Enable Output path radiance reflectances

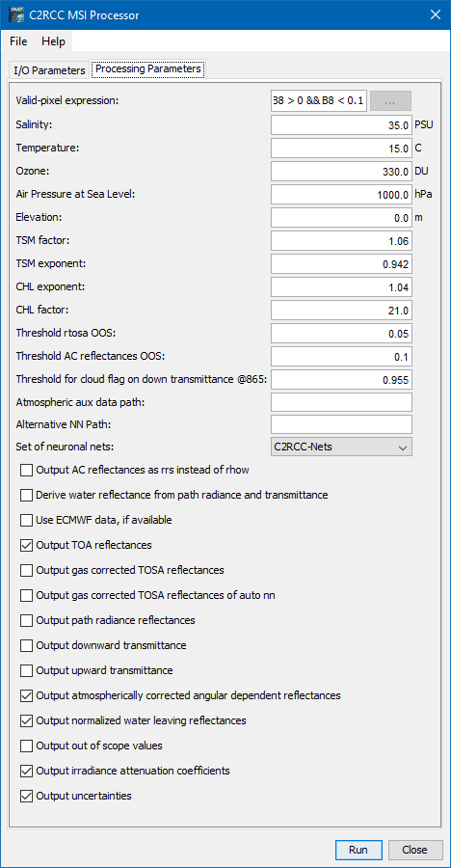(x=26, y=620)
